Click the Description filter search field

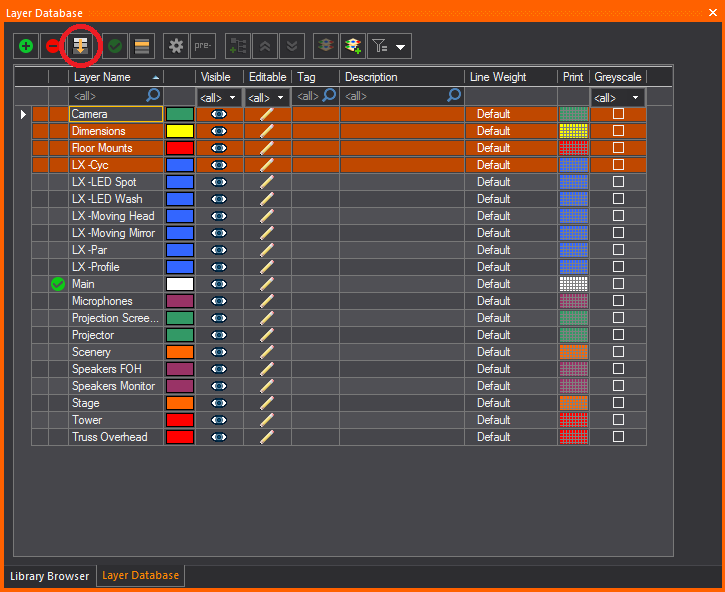[x=395, y=96]
